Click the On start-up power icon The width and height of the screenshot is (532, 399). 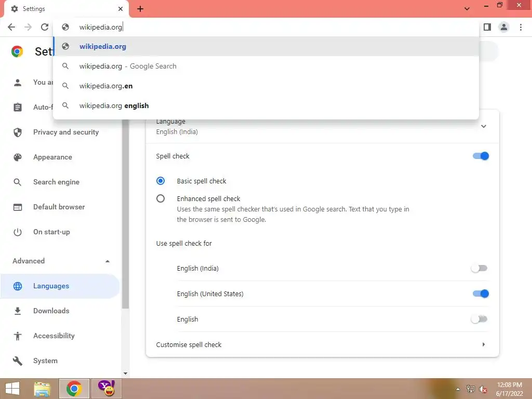[18, 232]
